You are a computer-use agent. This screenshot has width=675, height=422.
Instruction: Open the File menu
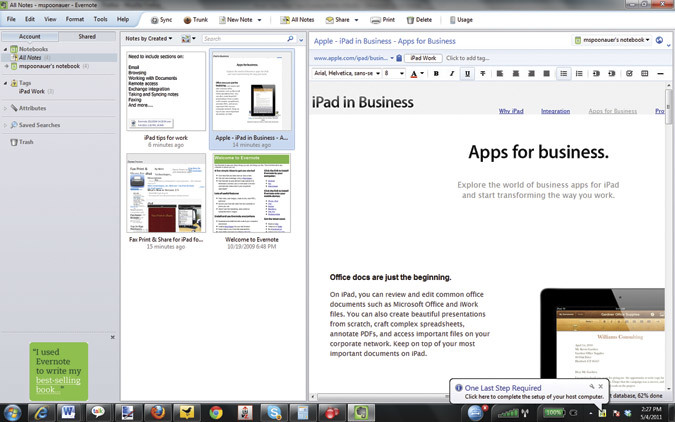click(11, 19)
